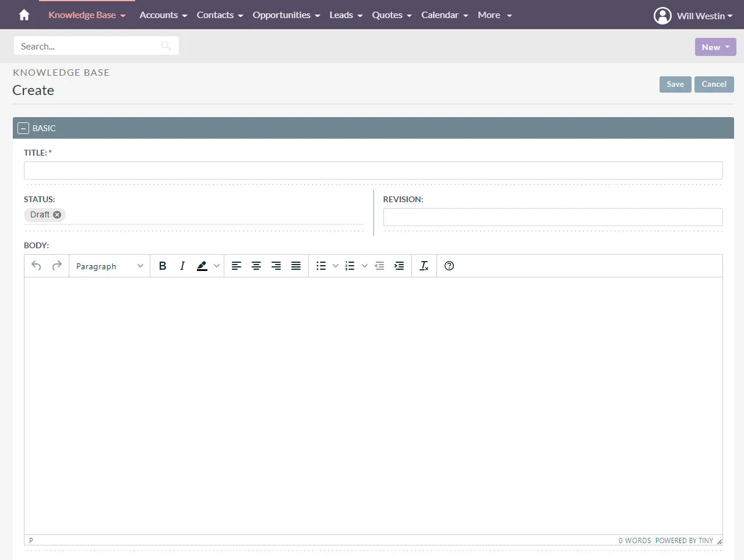This screenshot has height=560, width=744.
Task: Open the New record dropdown
Action: [715, 47]
